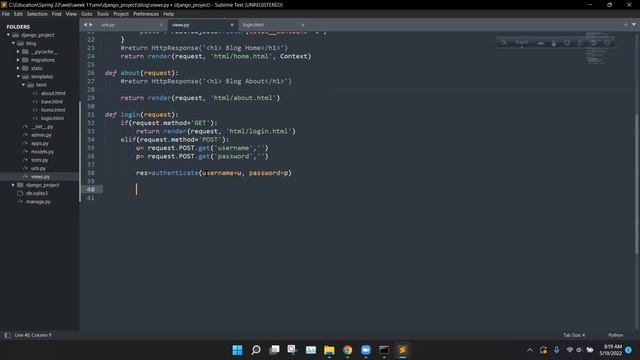
Task: Go to next tab with right arrow
Action: pyautogui.click(x=91, y=25)
